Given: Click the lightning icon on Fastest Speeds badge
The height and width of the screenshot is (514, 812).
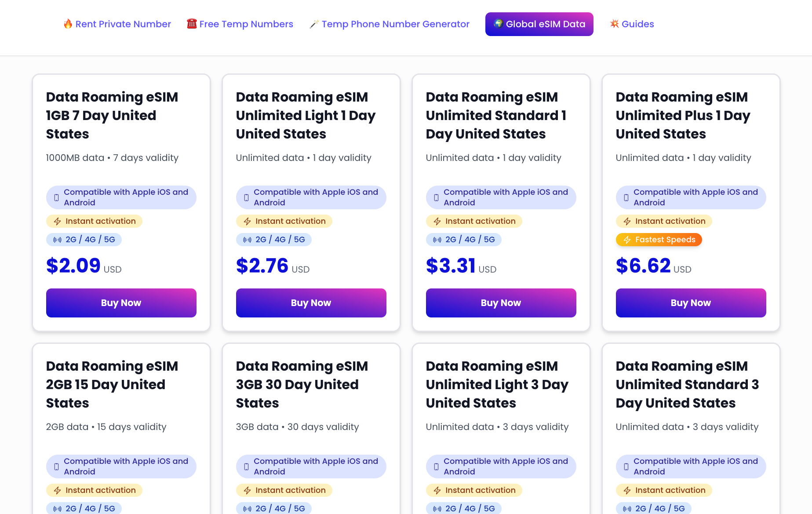Looking at the screenshot, I should coord(627,240).
